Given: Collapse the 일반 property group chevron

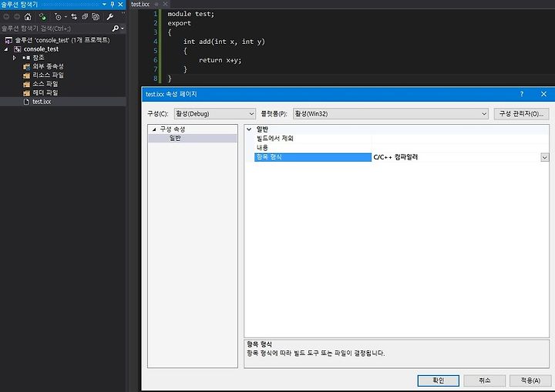Looking at the screenshot, I should 249,129.
